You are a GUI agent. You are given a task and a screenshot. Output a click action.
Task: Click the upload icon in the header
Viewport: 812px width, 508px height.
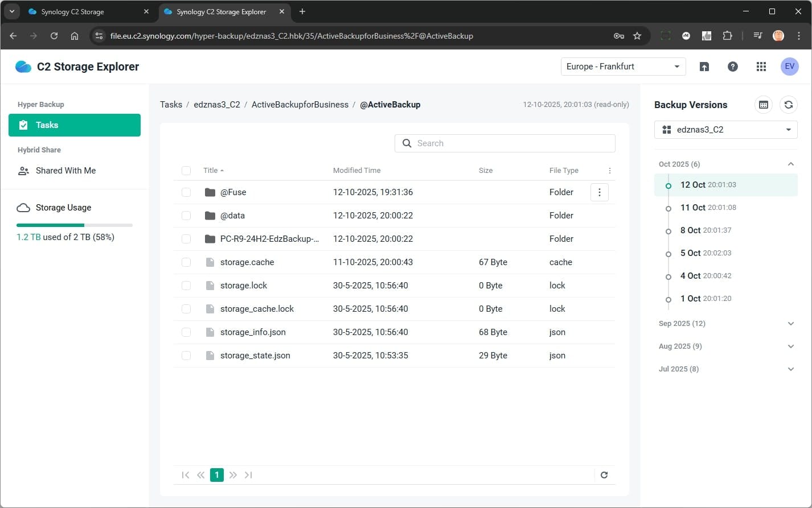tap(704, 67)
